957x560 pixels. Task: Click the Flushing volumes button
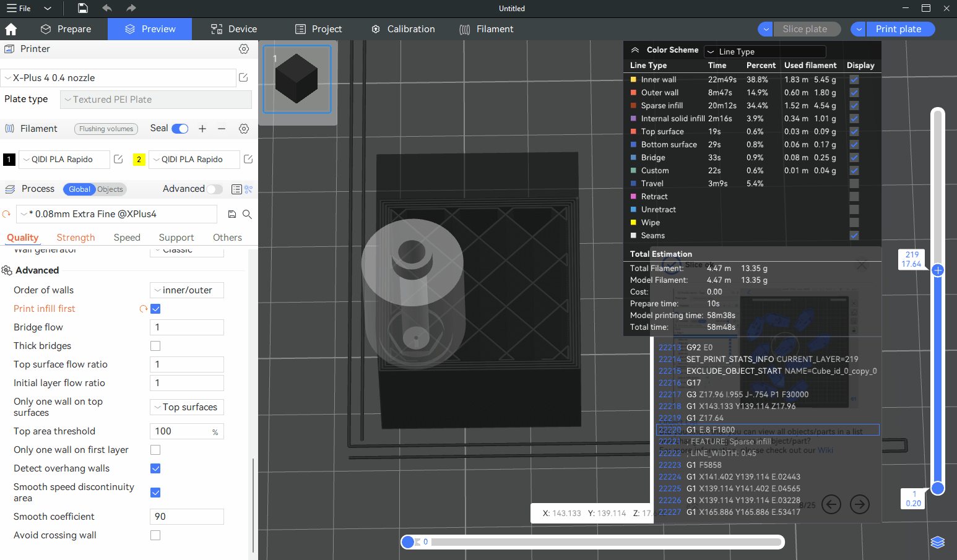pos(106,129)
